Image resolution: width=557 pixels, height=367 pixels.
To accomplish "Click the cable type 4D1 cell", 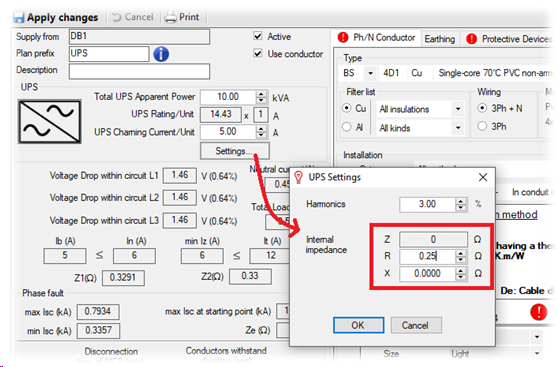I will (x=391, y=73).
